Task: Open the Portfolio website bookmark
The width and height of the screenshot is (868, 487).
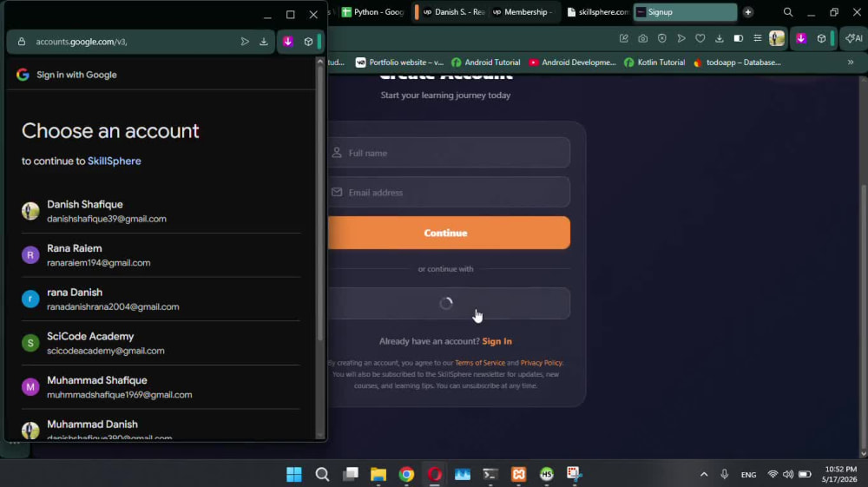Action: coord(399,63)
